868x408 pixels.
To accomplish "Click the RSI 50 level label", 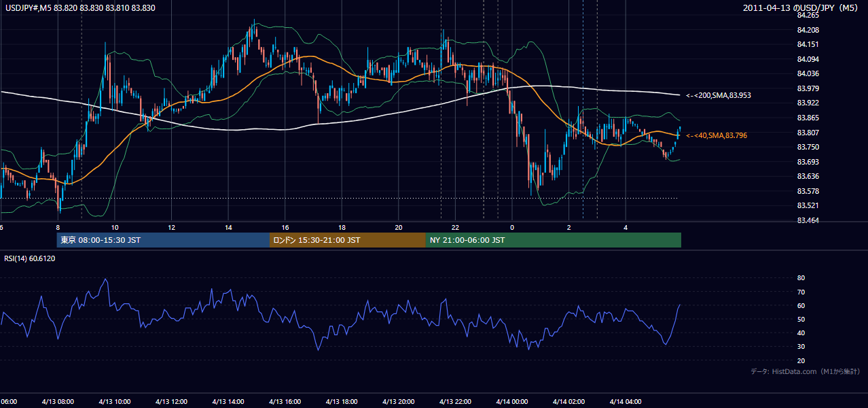I will (801, 319).
